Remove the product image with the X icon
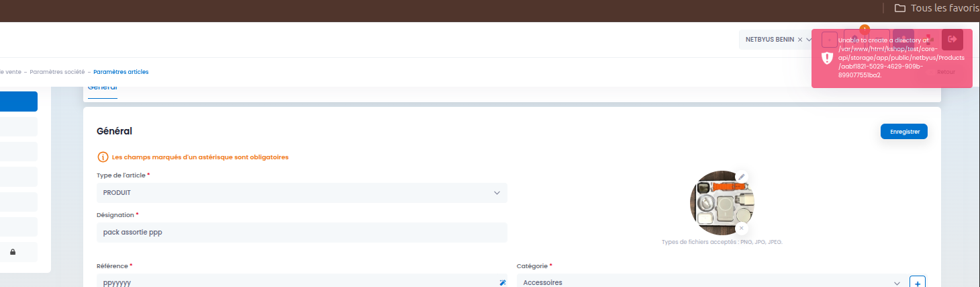 point(741,228)
